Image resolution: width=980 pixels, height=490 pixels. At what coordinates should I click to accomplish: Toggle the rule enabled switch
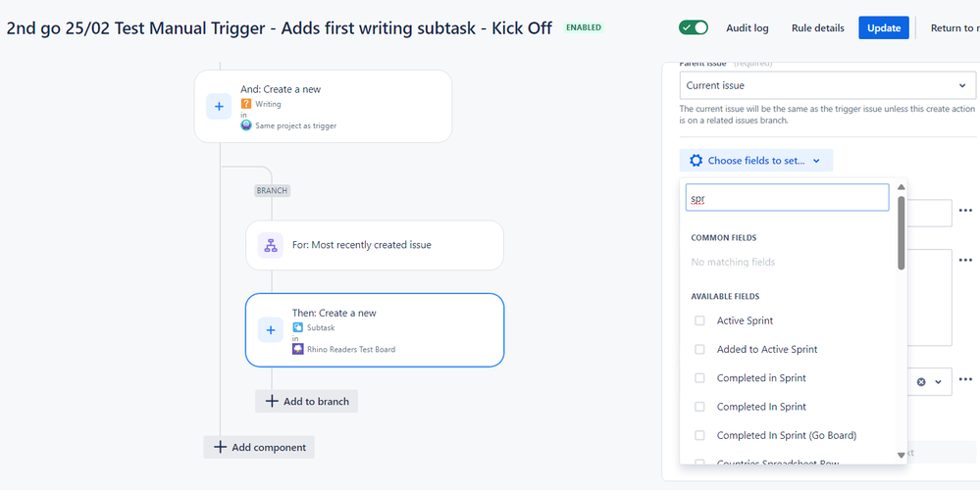click(x=694, y=27)
